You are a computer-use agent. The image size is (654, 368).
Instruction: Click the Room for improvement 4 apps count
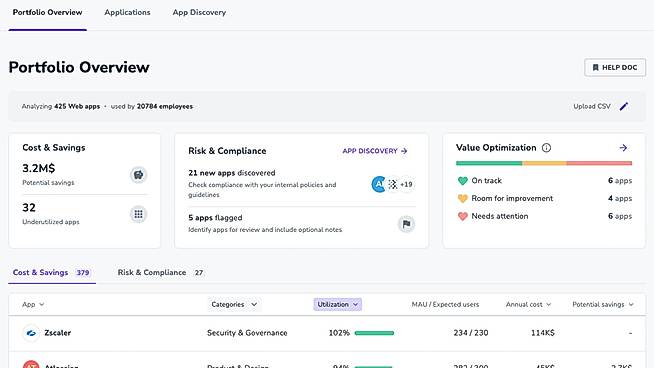pos(620,199)
